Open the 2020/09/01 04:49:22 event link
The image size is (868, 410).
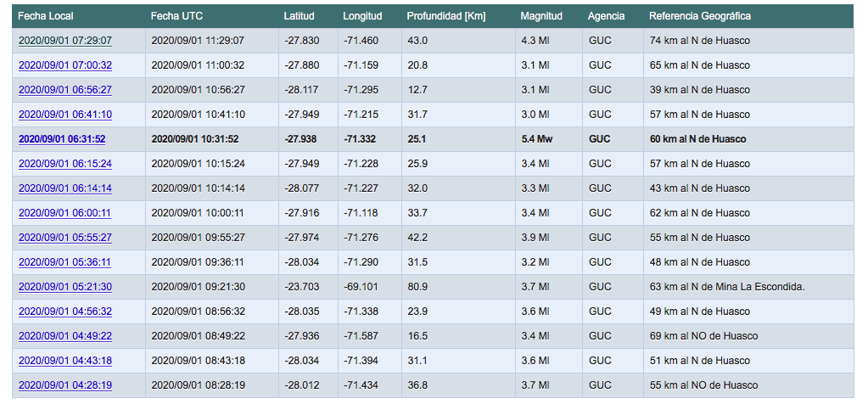tap(65, 336)
